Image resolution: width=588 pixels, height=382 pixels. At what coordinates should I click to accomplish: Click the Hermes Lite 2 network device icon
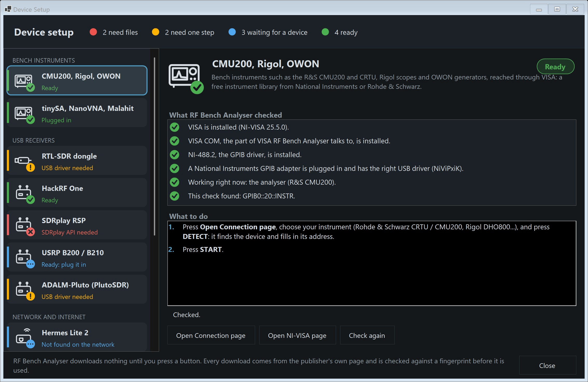(25, 338)
